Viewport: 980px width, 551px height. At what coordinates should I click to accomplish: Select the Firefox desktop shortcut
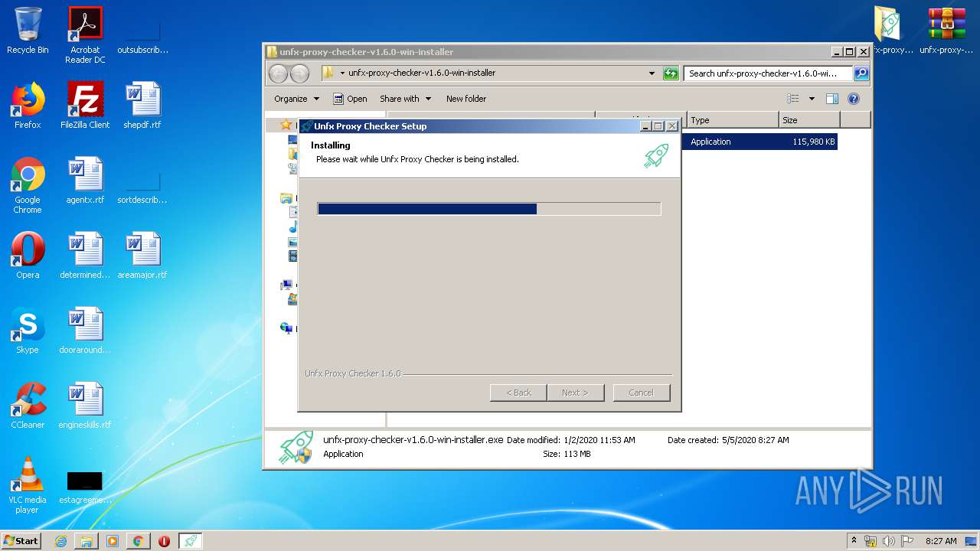coord(28,106)
